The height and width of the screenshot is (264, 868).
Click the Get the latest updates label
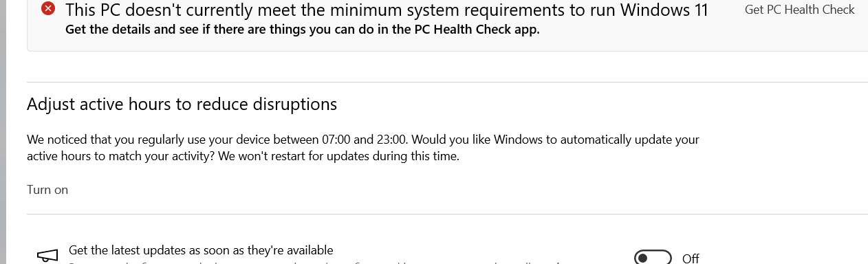coord(201,250)
